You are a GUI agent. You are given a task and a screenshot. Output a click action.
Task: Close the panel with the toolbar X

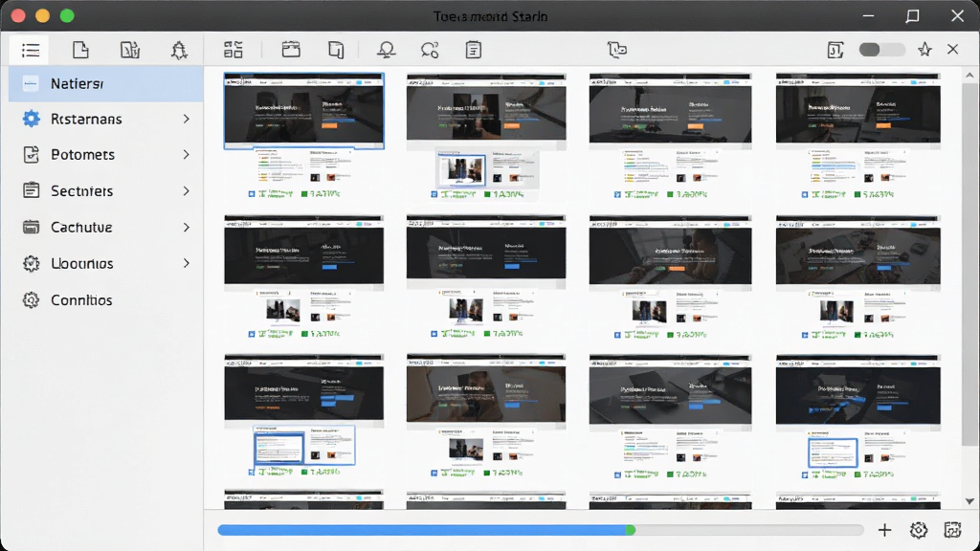point(952,50)
